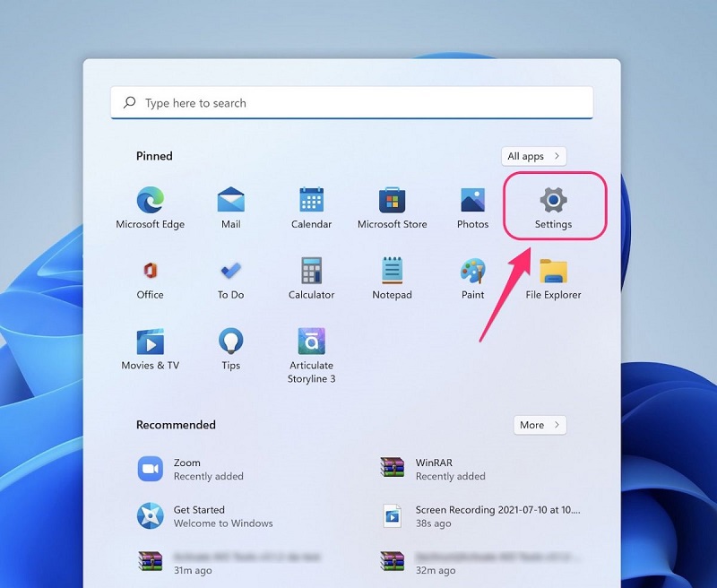This screenshot has width=717, height=588.
Task: Click the "Pinned" heading
Action: 154,156
